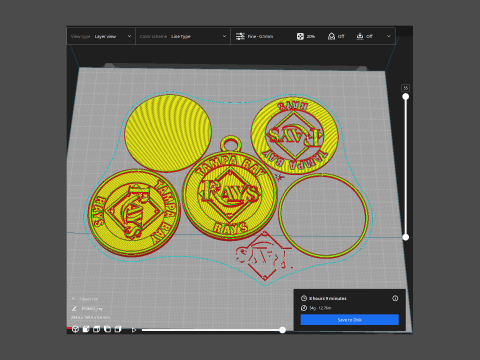Play the layer simulation
The height and width of the screenshot is (360, 480).
(134, 330)
